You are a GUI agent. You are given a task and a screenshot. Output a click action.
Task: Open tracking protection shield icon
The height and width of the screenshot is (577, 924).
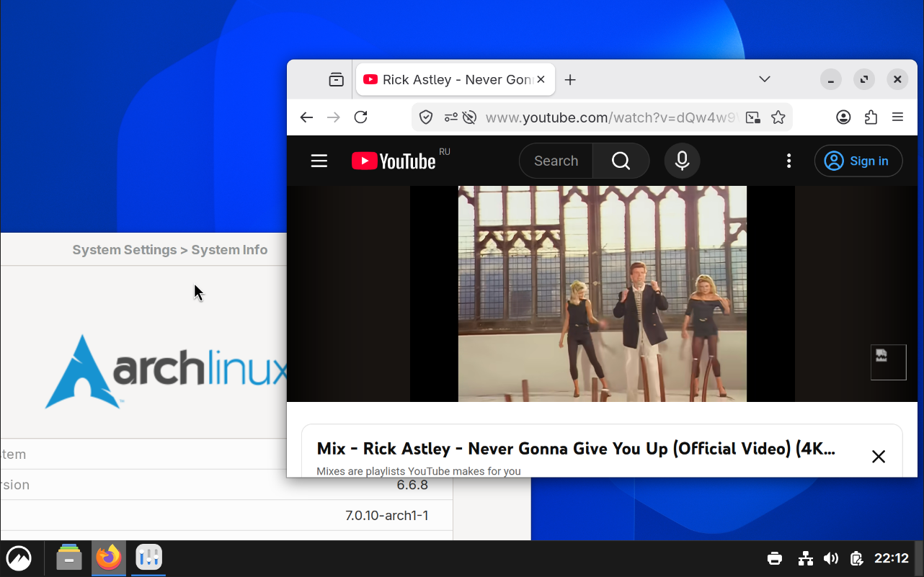[426, 117]
